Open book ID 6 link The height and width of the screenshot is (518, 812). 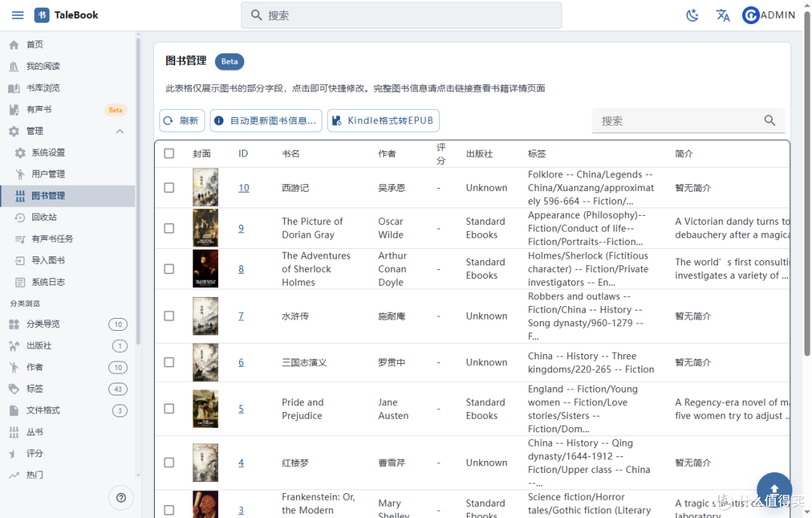(x=241, y=362)
